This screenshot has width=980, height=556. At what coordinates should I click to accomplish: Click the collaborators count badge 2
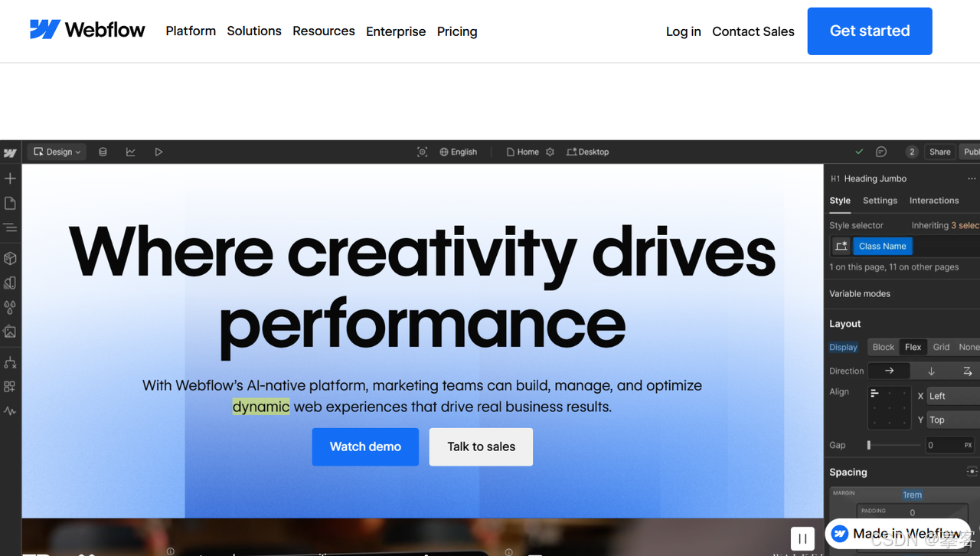[912, 152]
